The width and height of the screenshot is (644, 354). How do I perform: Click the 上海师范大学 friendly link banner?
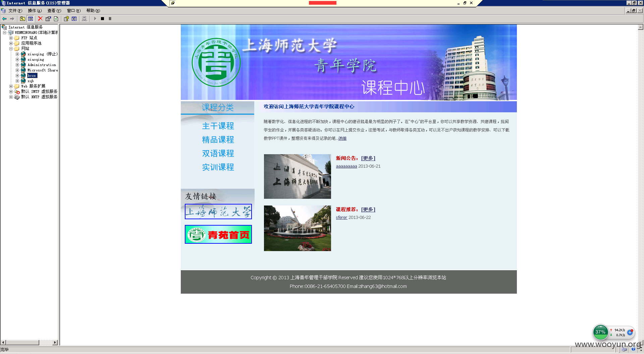(x=218, y=212)
